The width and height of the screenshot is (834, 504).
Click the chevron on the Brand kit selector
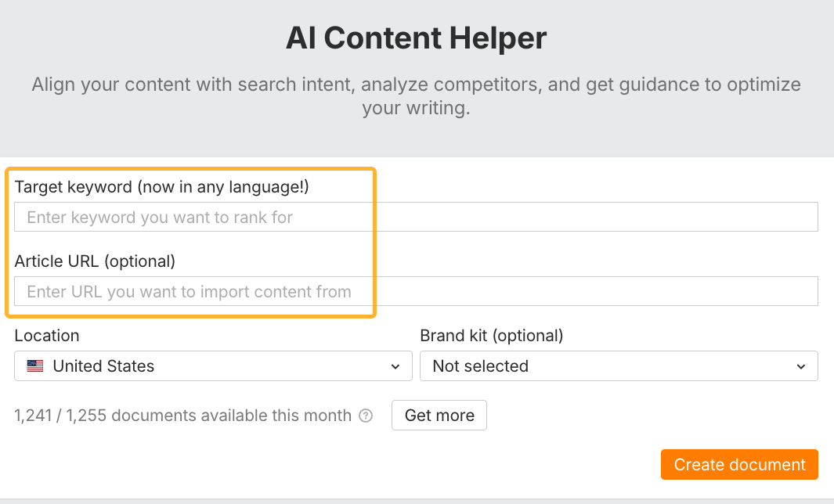(x=801, y=365)
